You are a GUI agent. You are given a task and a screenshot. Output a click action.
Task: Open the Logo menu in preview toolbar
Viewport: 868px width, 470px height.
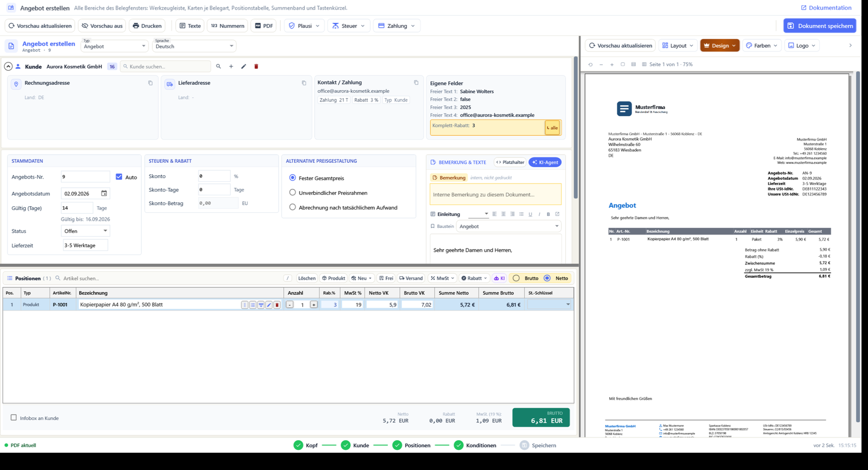pyautogui.click(x=802, y=46)
